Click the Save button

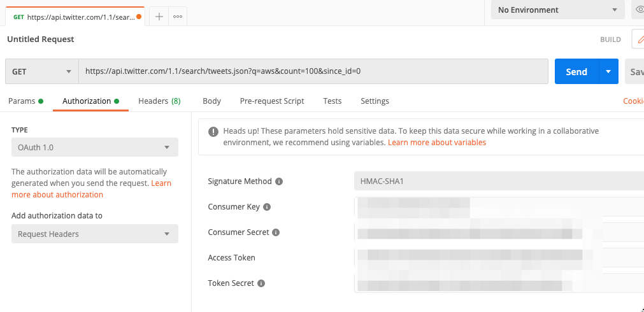[634, 71]
